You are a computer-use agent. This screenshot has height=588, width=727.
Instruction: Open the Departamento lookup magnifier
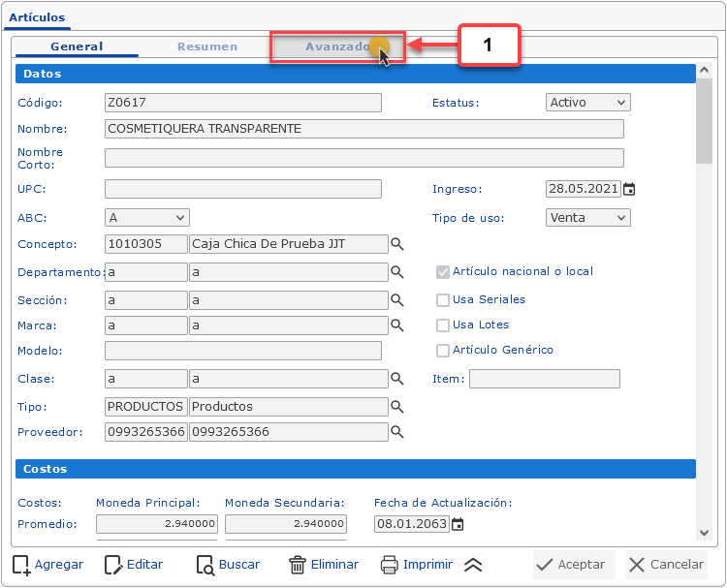(x=396, y=272)
